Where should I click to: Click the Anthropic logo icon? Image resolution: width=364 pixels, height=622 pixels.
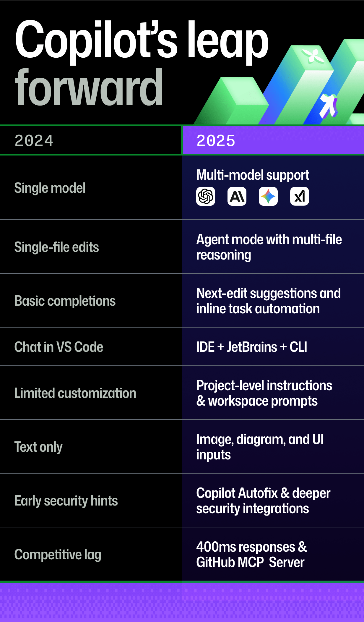237,196
